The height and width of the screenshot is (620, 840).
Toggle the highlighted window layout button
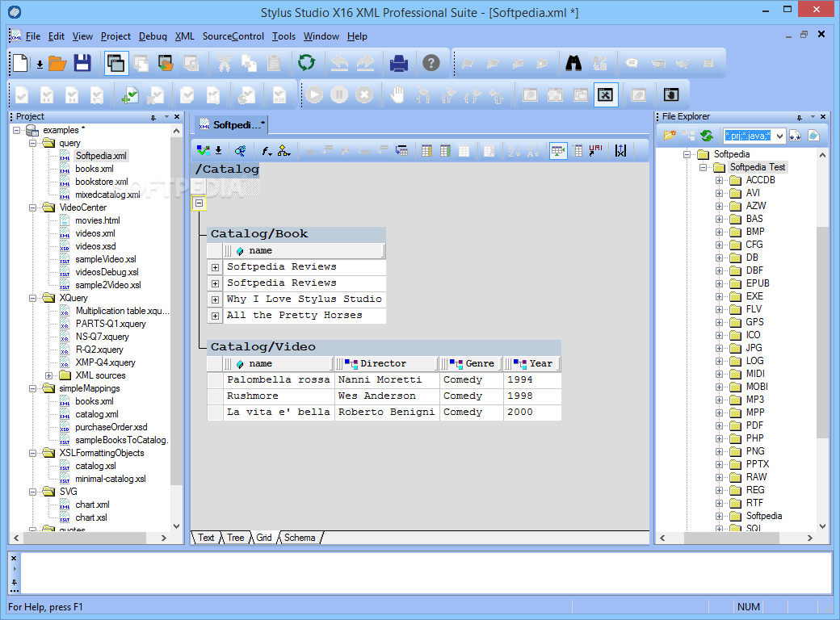(x=116, y=63)
